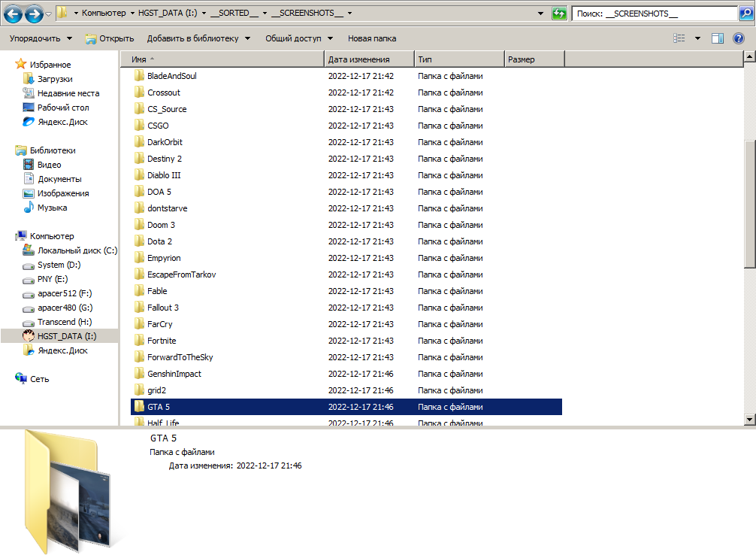The image size is (756, 558).
Task: Select PNY (E:) drive in the sidebar
Action: [x=53, y=279]
